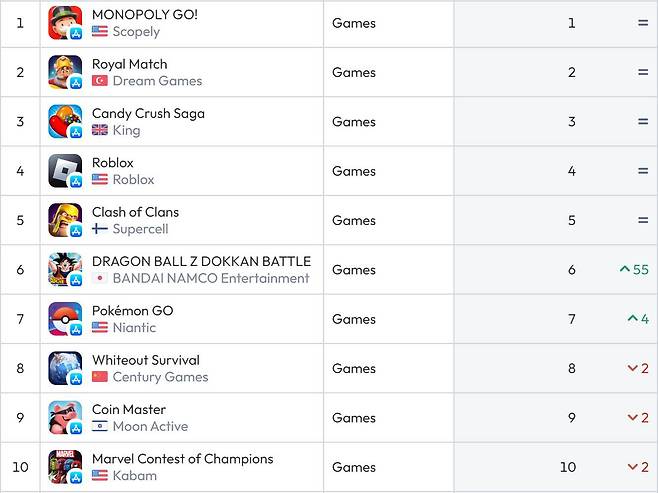Click the Royal Match app icon

65,72
